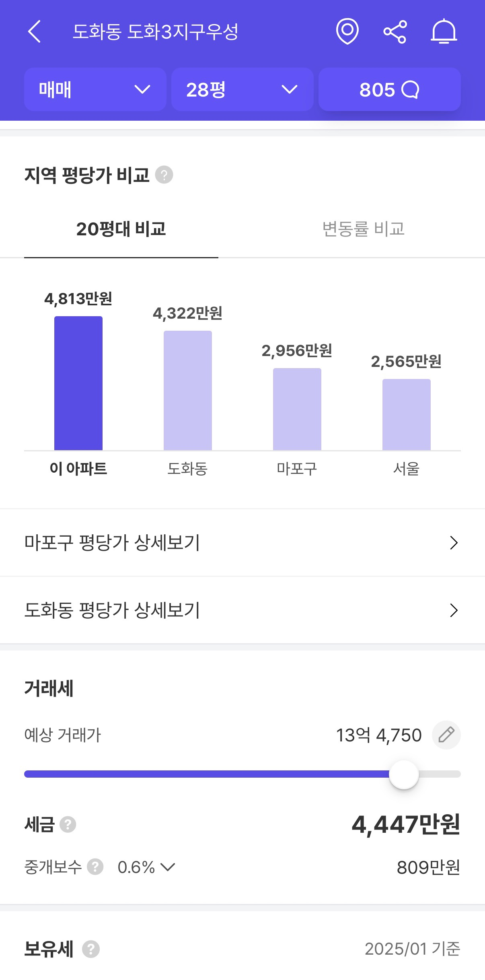This screenshot has width=485, height=980.
Task: Tap the 서울 bar in chart
Action: 406,414
